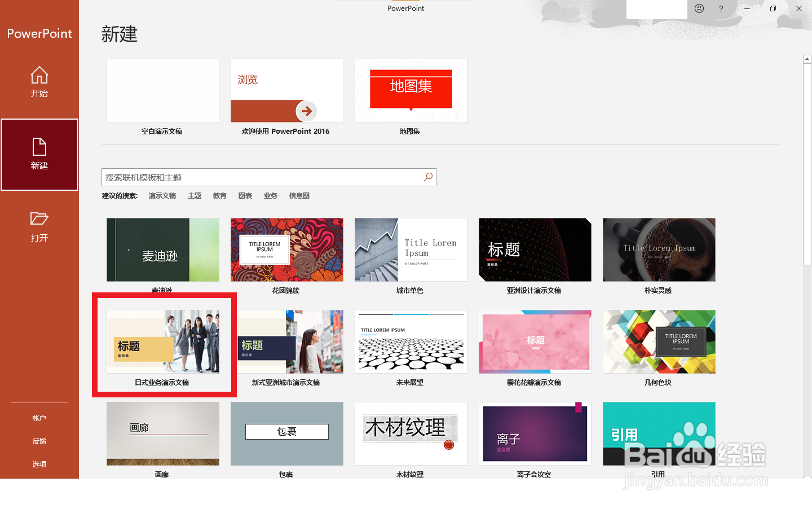Select the 麦迪逊 template thumbnail
This screenshot has width=812, height=508.
pos(163,249)
